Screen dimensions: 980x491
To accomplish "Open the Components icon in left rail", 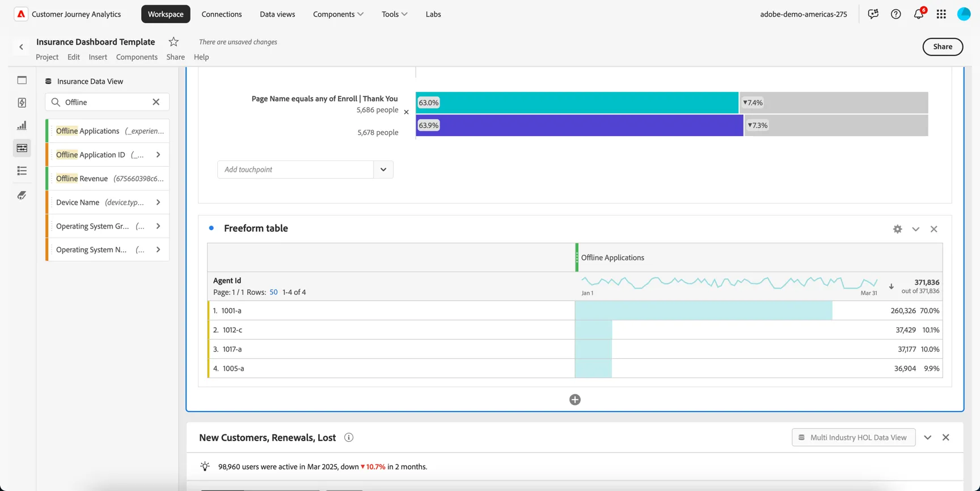I will point(22,148).
